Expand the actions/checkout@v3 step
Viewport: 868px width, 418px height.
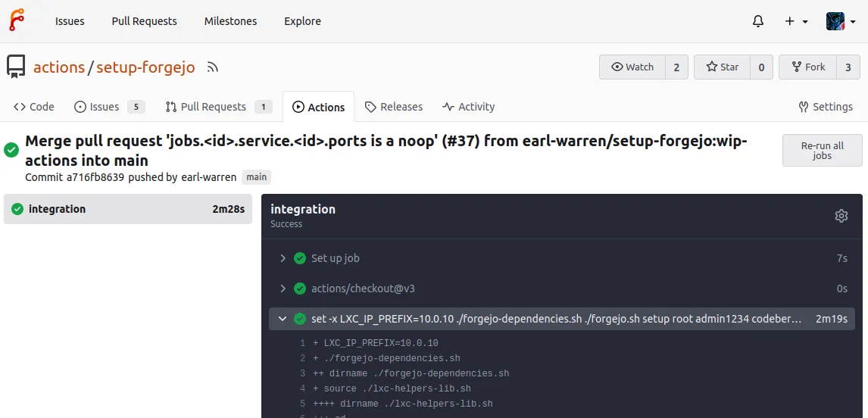click(x=362, y=289)
